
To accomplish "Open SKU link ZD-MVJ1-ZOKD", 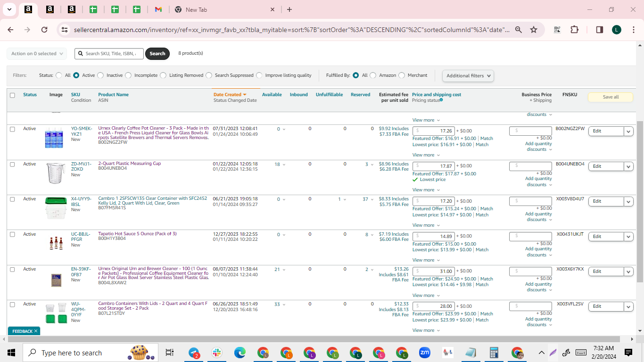I will (x=82, y=166).
